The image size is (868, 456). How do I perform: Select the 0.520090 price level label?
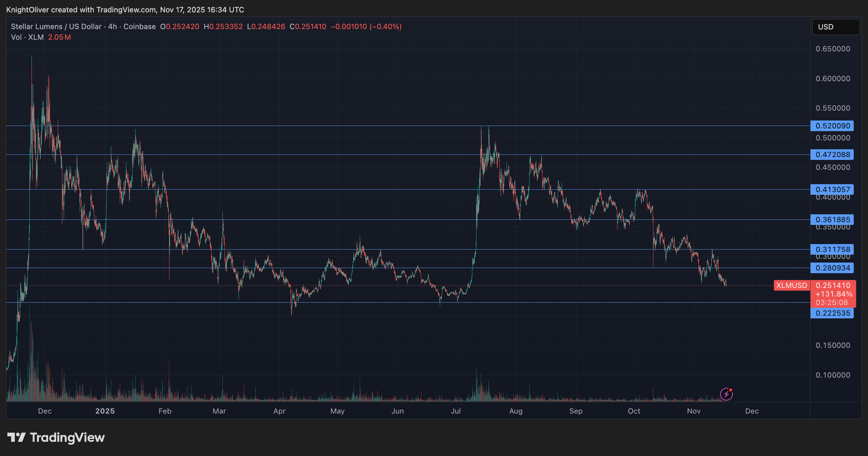click(x=832, y=126)
